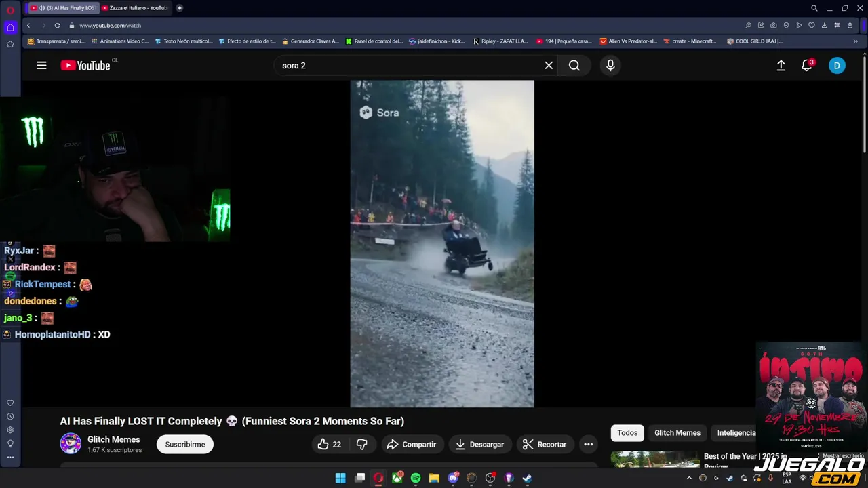Open the Windows Start menu
868x488 pixels.
click(x=340, y=478)
